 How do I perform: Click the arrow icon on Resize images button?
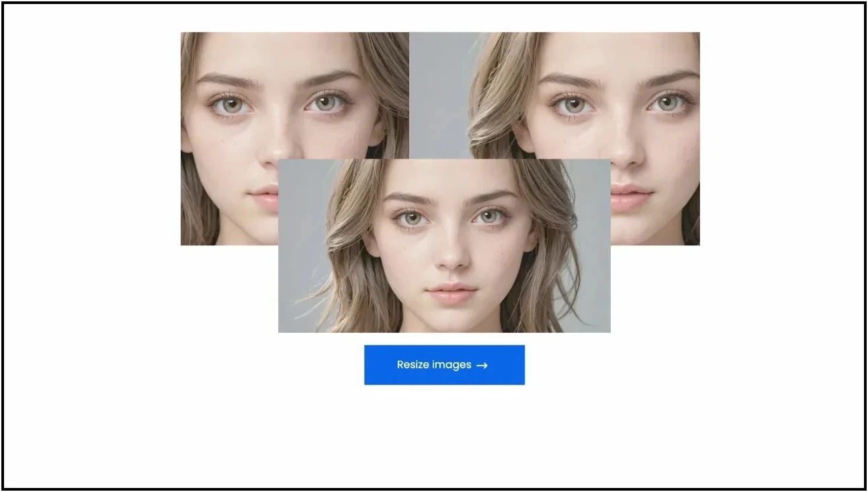(x=482, y=366)
